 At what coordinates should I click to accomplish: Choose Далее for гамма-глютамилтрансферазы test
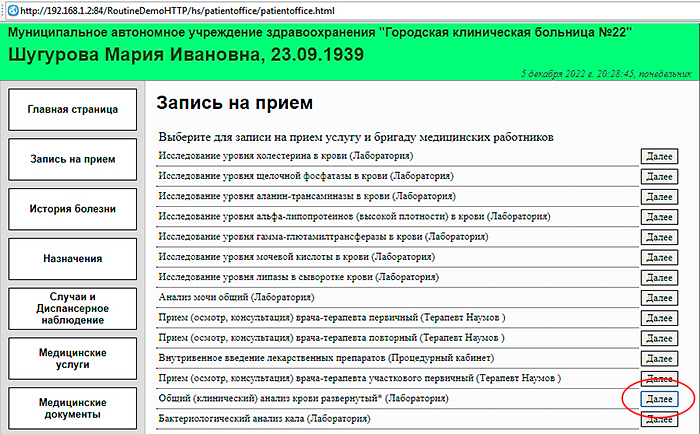[x=659, y=237]
